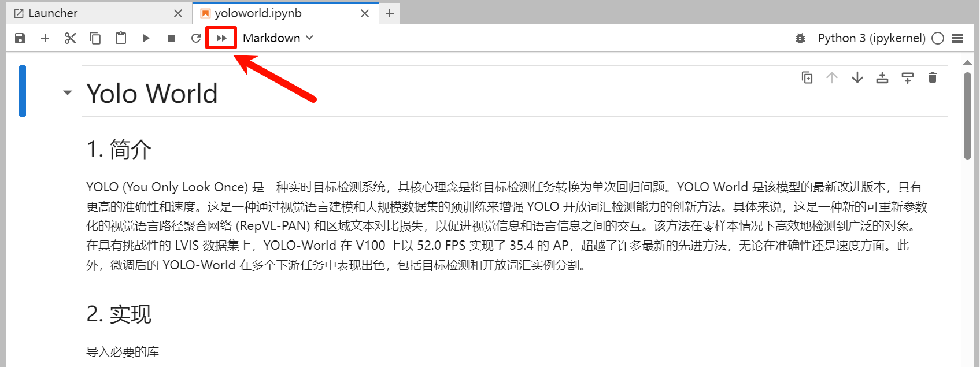Open a new launcher tab with plus
Image resolution: width=980 pixels, height=367 pixels.
click(390, 13)
